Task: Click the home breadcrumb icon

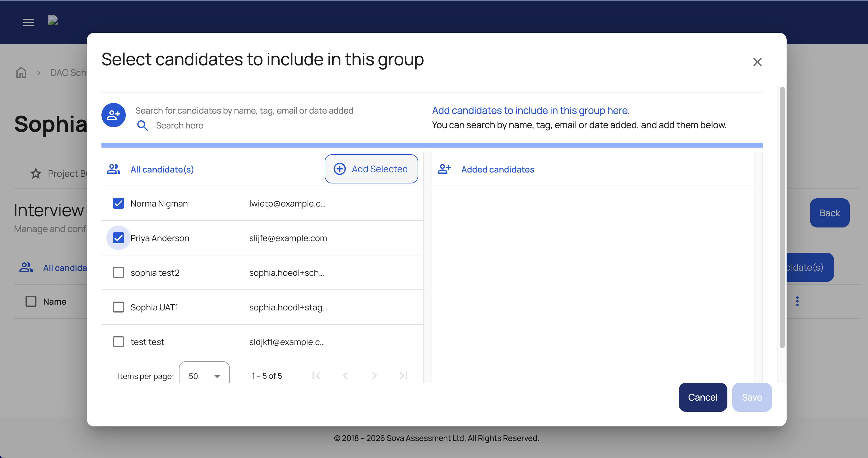Action: click(x=21, y=73)
